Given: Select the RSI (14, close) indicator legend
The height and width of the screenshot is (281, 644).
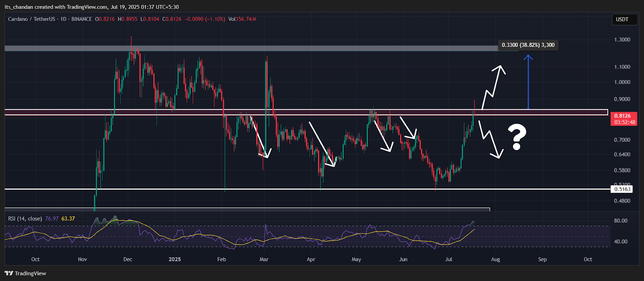Looking at the screenshot, I should (25, 219).
